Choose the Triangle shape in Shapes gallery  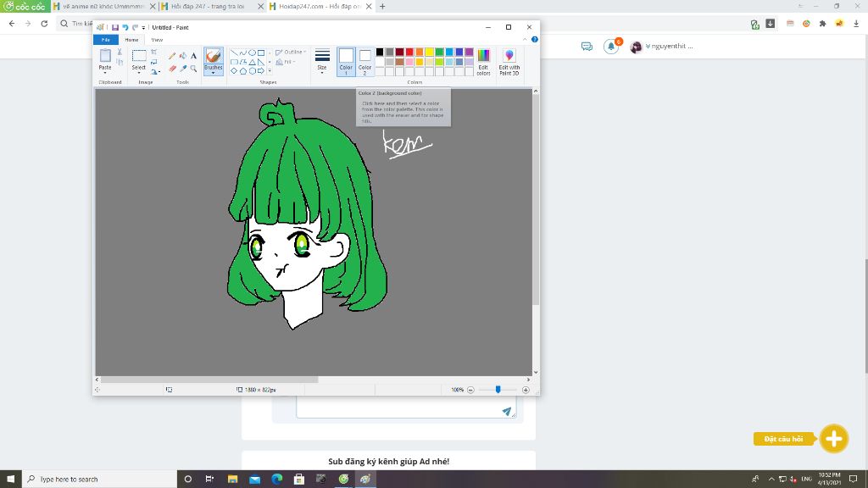[x=252, y=62]
